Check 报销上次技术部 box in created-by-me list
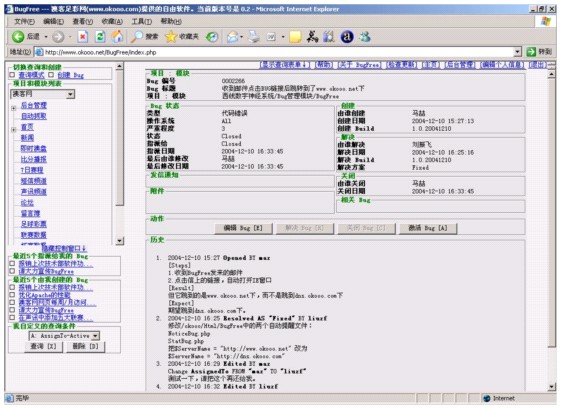This screenshot has height=409, width=562. click(12, 287)
